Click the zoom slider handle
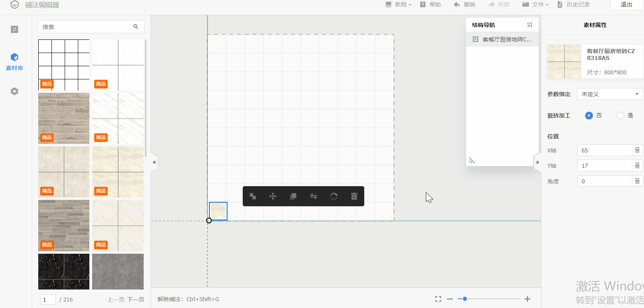The width and height of the screenshot is (644, 308). (465, 299)
